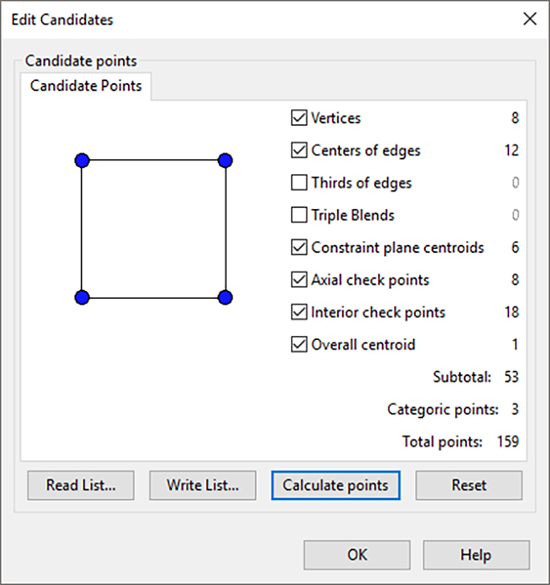Click the bottom-right blue vertex dot
Image resolution: width=550 pixels, height=585 pixels.
point(225,298)
